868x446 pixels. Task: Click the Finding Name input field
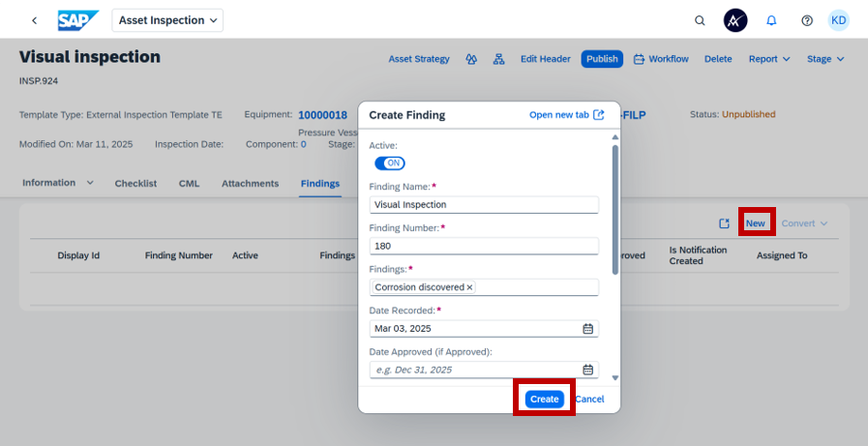484,205
